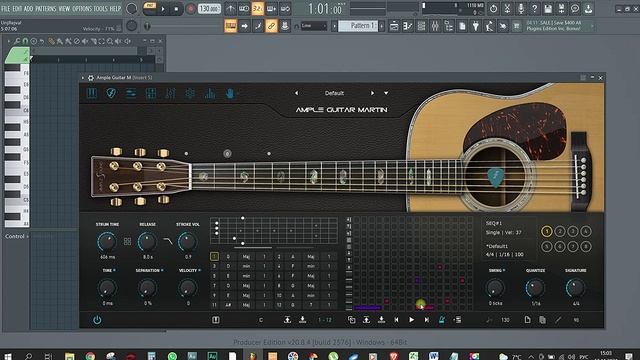Image resolution: width=640 pixels, height=360 pixels.
Task: Stop FL Studio transport playback
Action: click(x=176, y=9)
